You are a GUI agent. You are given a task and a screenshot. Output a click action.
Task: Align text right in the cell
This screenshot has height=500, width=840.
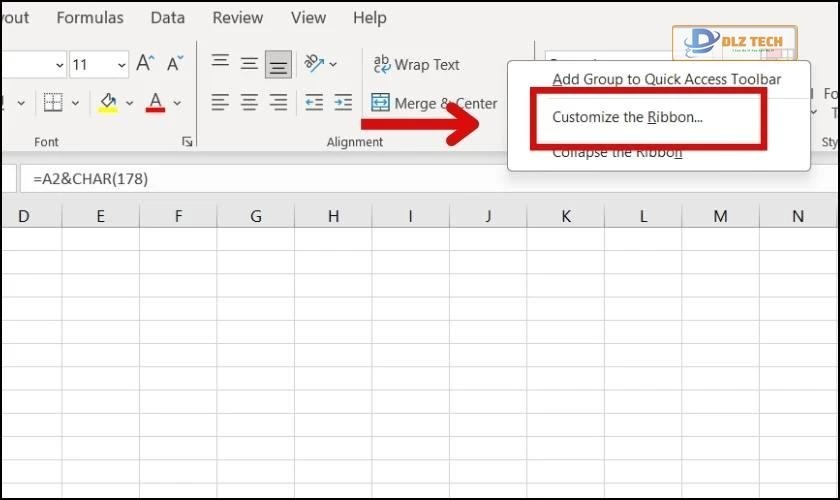[278, 103]
